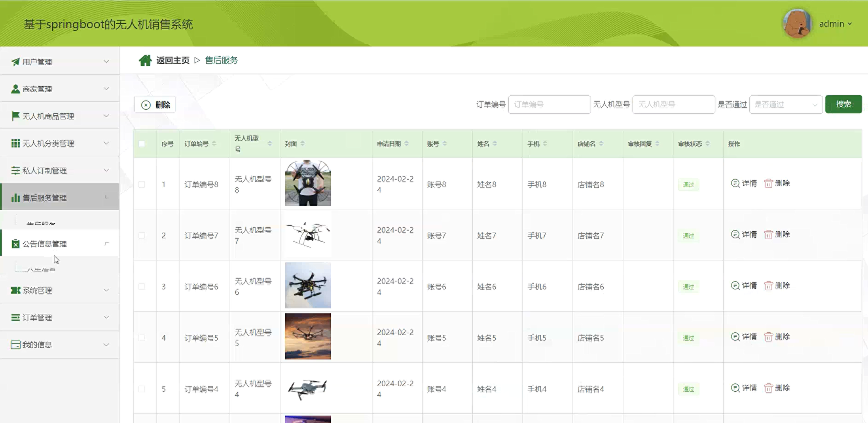Open 详情 for 订单编号4

(x=744, y=388)
